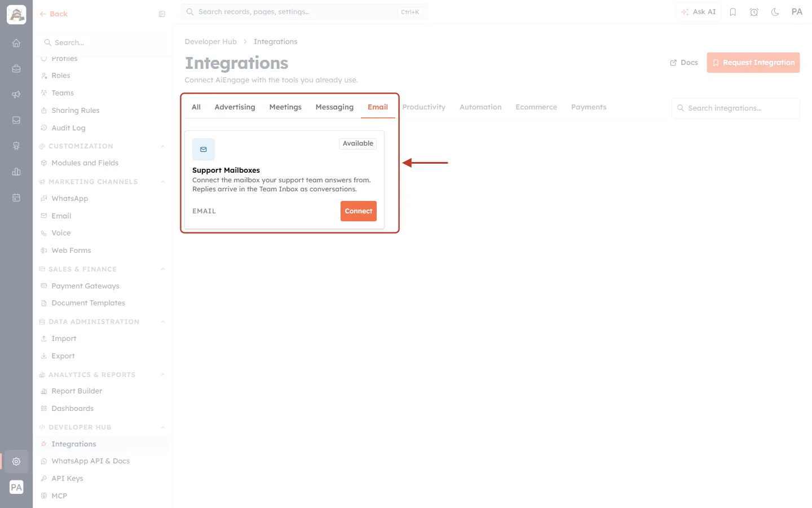Collapse the Customization section

[x=163, y=146]
